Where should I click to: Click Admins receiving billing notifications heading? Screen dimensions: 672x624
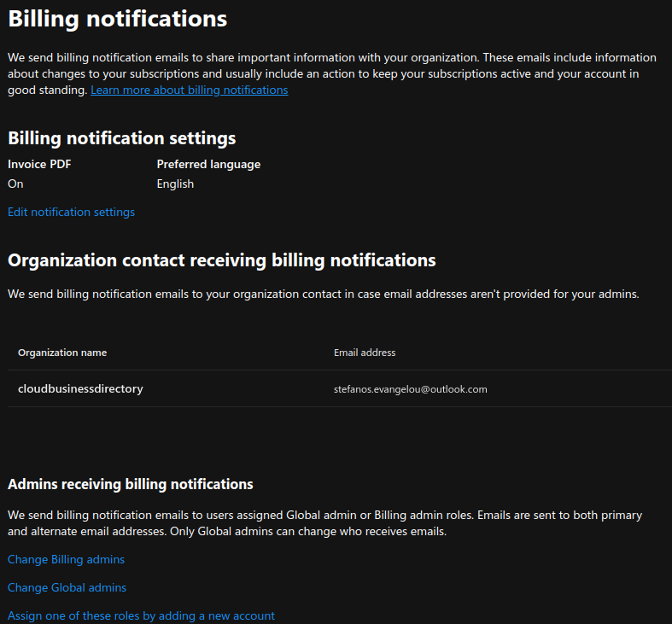pyautogui.click(x=131, y=484)
